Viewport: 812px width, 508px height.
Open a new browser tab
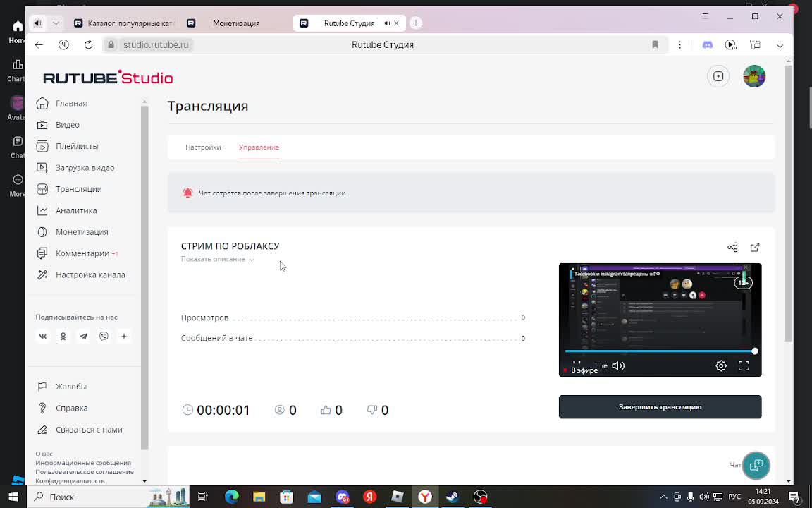pyautogui.click(x=415, y=23)
